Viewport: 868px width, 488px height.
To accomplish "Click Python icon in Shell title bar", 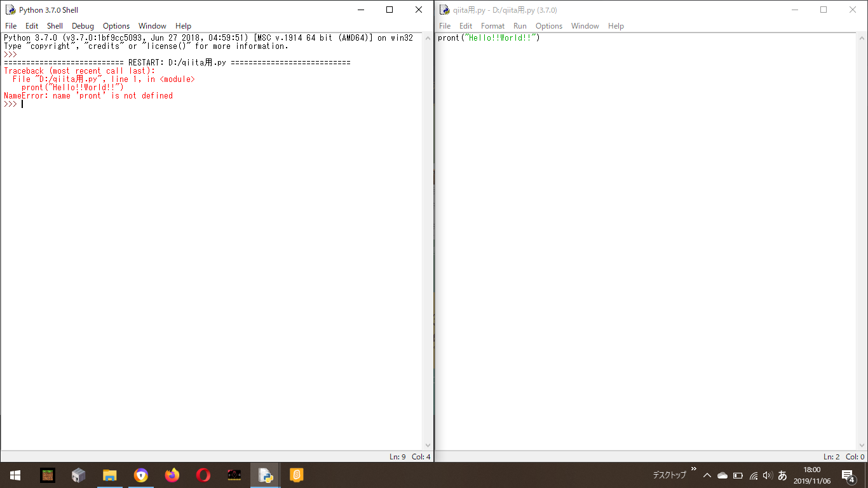I will 10,10.
